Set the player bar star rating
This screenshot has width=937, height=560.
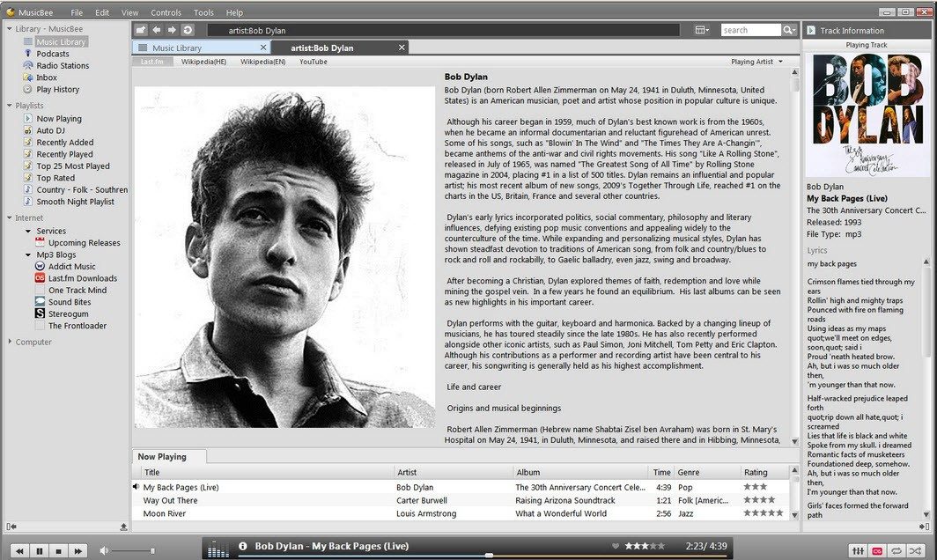[645, 546]
